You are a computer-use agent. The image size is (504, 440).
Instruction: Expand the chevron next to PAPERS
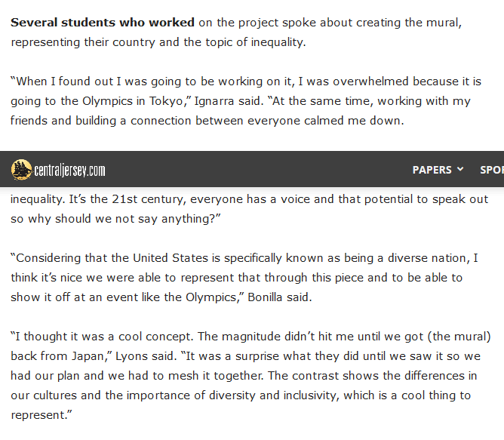pos(460,169)
